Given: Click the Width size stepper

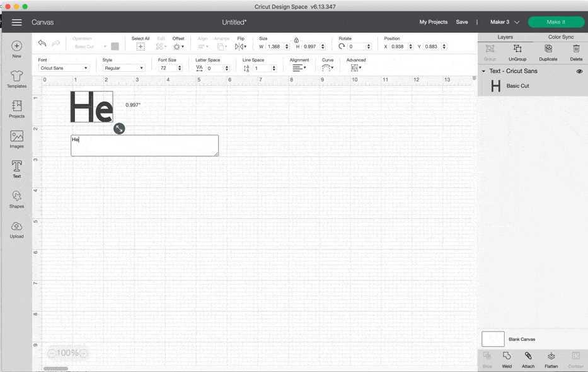Looking at the screenshot, I should 287,47.
